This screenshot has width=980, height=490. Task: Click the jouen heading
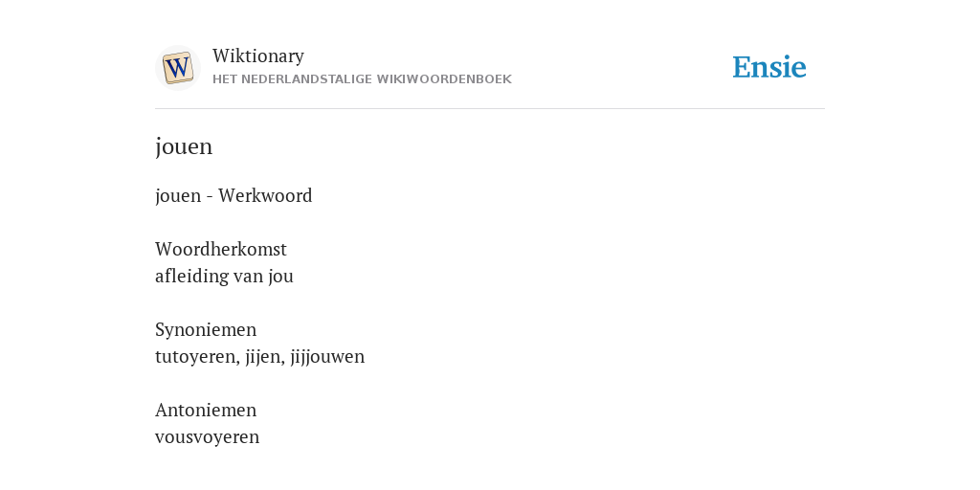click(184, 146)
